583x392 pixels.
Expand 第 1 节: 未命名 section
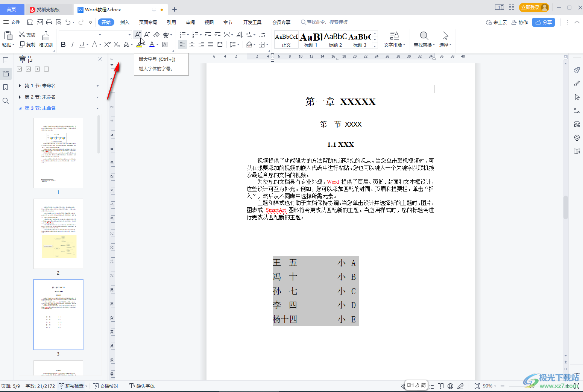[20, 86]
